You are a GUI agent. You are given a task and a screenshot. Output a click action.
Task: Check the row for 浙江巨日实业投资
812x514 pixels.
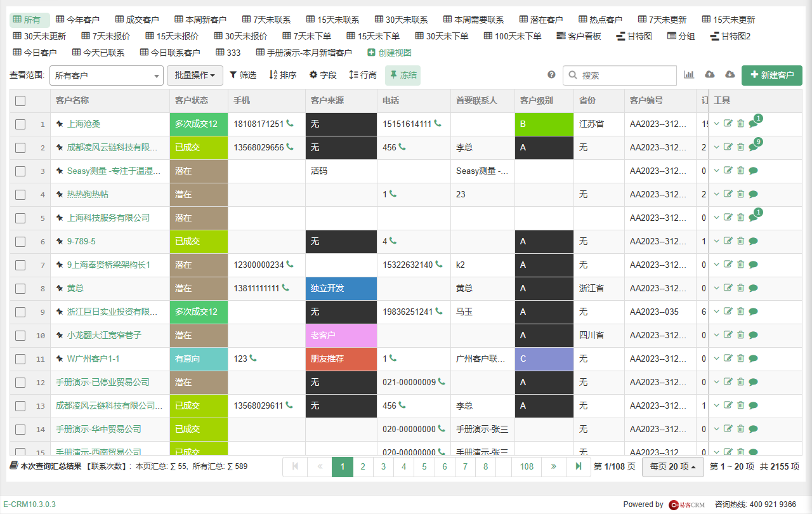pos(20,312)
